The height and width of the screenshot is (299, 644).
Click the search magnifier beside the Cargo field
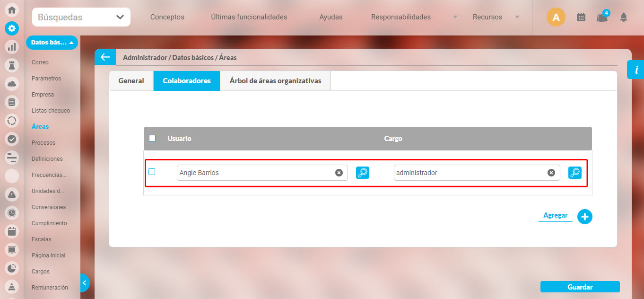[x=575, y=173]
